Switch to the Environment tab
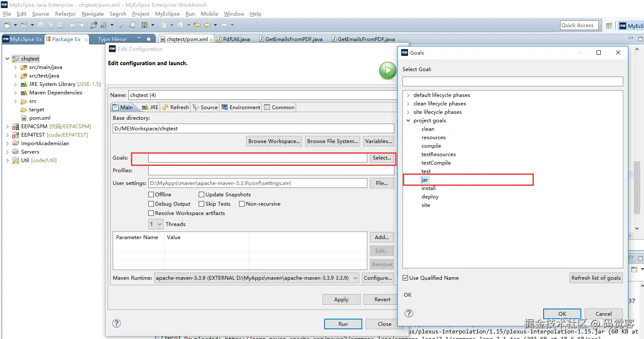This screenshot has width=644, height=339. [x=241, y=107]
